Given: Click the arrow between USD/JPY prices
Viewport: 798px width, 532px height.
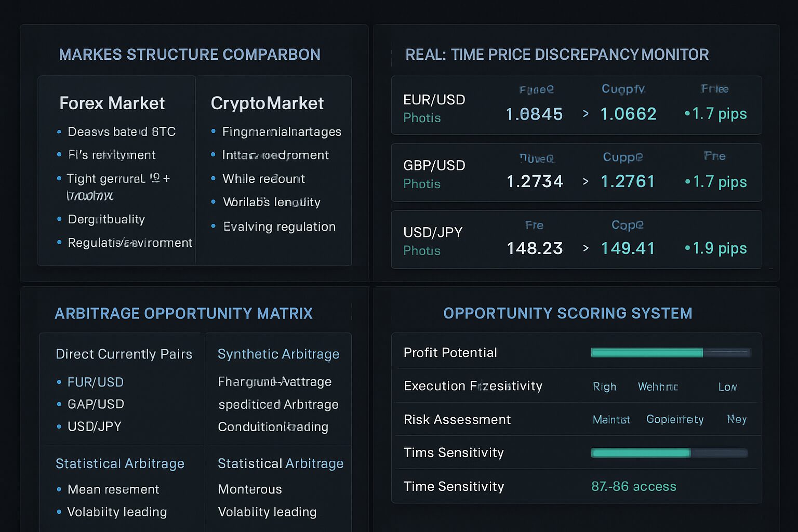Looking at the screenshot, I should tap(586, 248).
